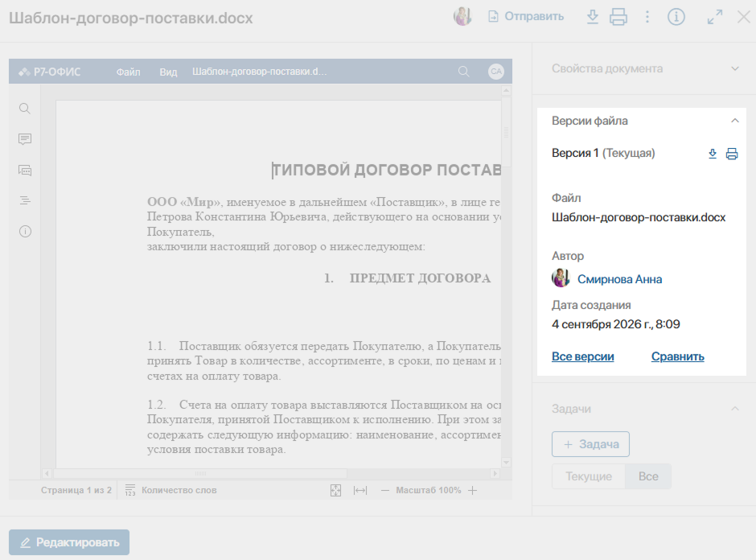Click the download icon in the top header
The image size is (756, 560).
(x=593, y=17)
